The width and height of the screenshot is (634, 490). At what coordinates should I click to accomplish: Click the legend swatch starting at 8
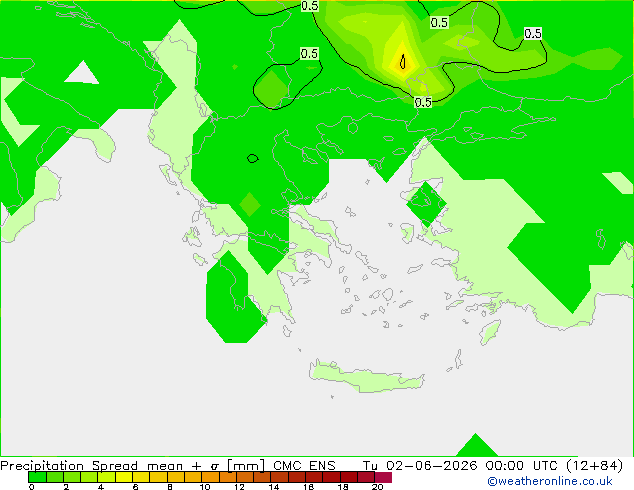click(x=175, y=477)
